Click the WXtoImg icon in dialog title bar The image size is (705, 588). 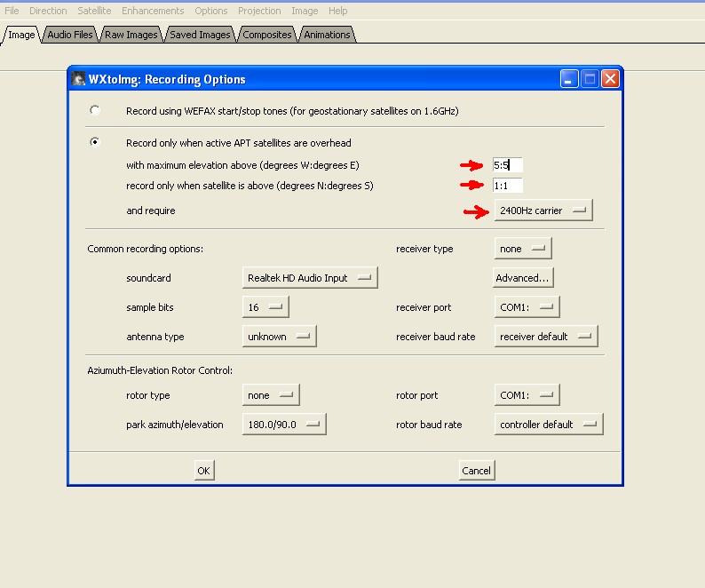(x=78, y=79)
